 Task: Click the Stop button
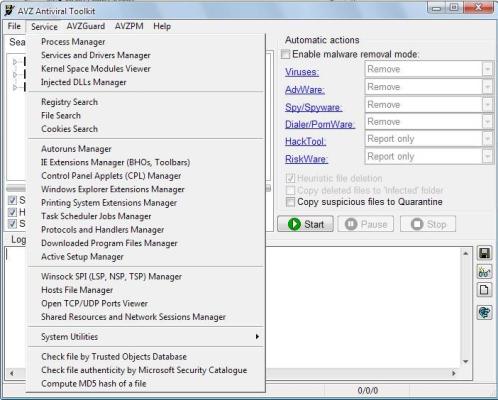point(428,224)
